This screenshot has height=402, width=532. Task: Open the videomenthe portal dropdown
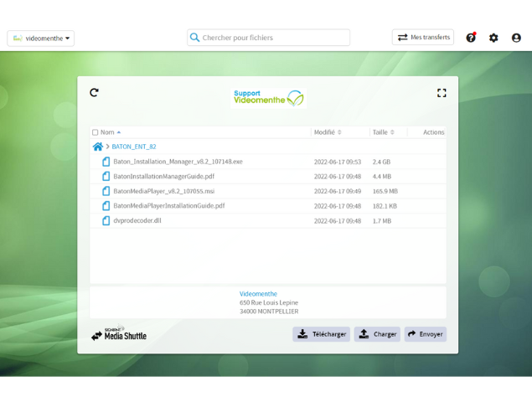(x=41, y=38)
